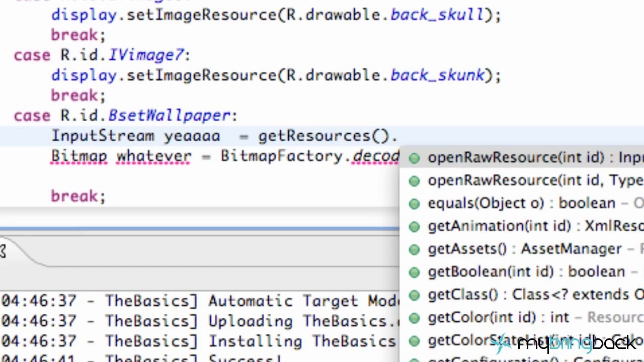This screenshot has height=362, width=644.
Task: Click green method icon beside getBoolean
Action: (x=414, y=273)
